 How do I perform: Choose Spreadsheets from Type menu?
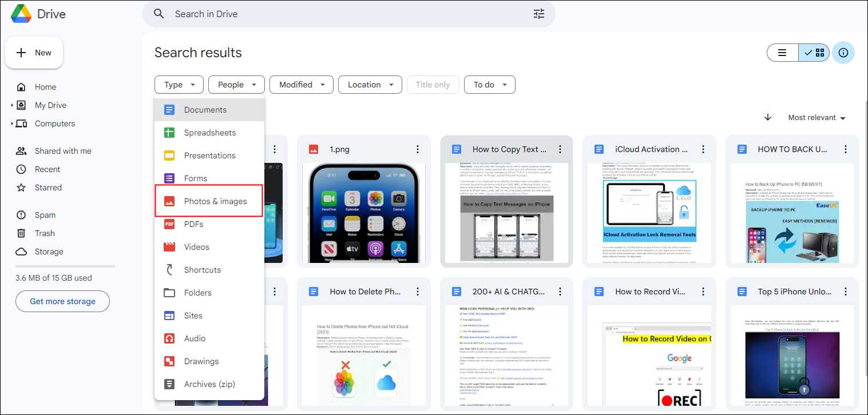pos(209,133)
